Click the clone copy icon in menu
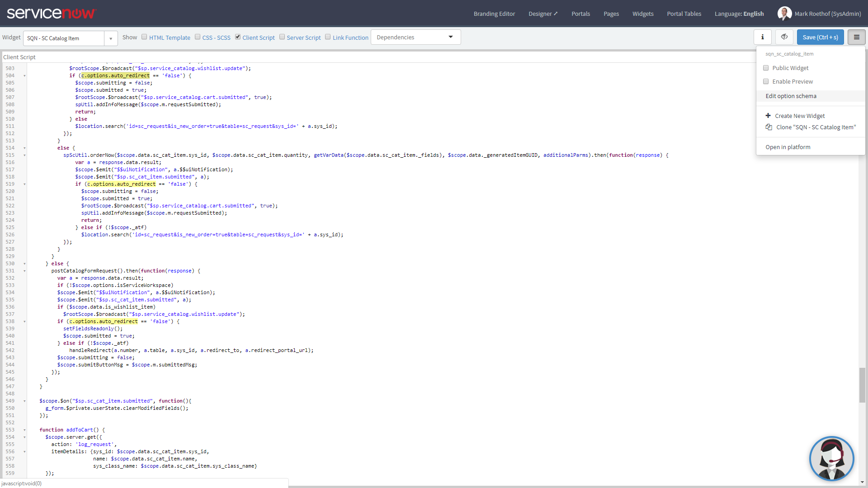 [769, 127]
